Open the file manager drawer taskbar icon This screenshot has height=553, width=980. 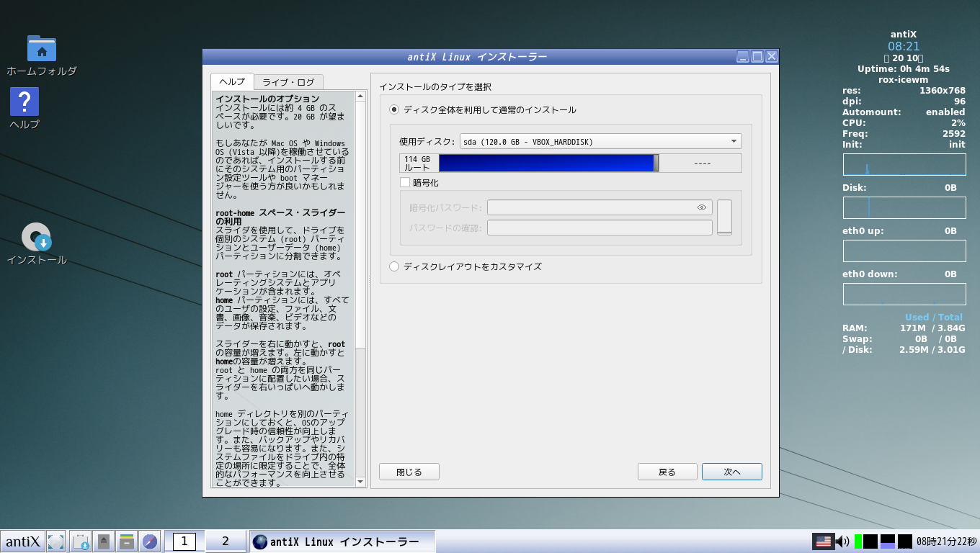click(127, 541)
